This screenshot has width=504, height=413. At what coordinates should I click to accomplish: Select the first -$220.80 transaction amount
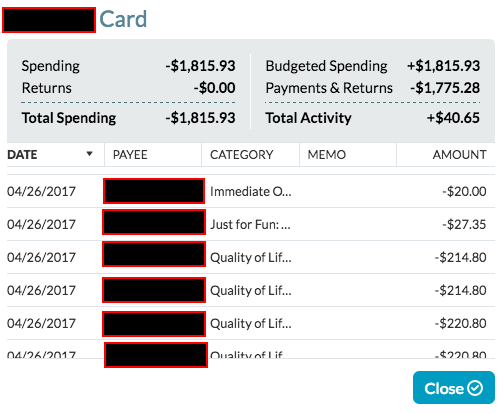460,323
